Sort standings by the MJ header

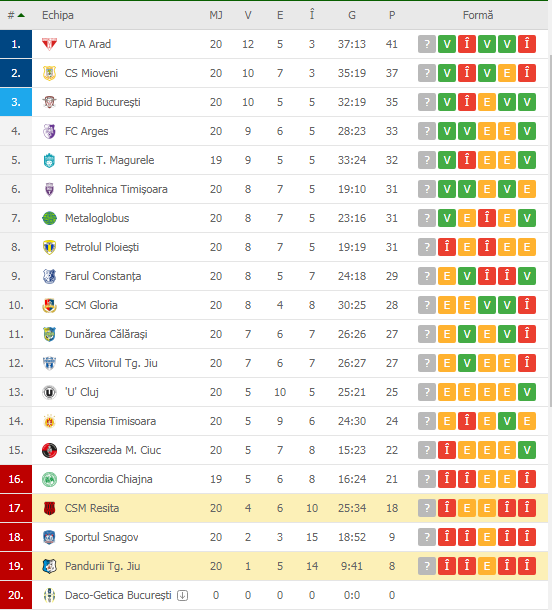point(216,15)
